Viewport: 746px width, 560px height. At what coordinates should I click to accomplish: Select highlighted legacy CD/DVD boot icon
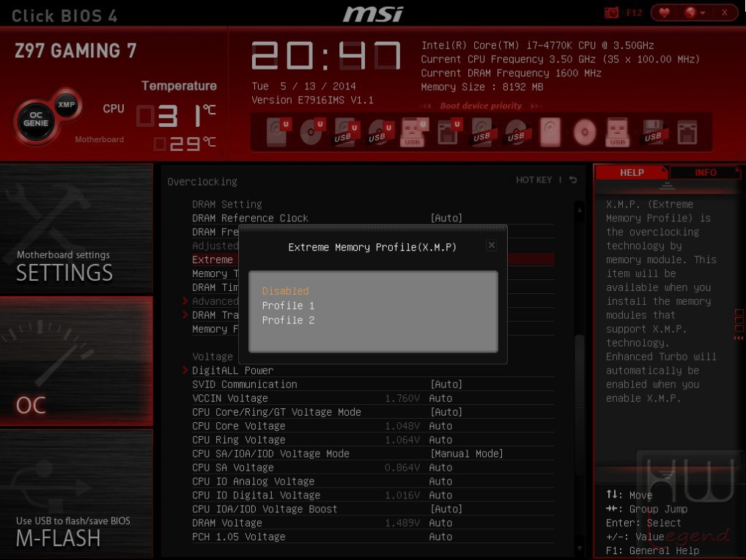coord(585,132)
